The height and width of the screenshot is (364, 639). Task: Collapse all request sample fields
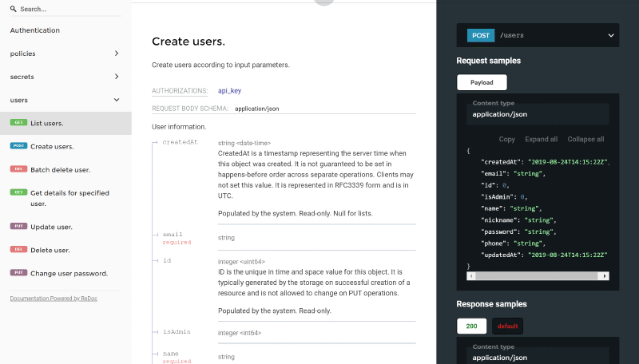585,139
